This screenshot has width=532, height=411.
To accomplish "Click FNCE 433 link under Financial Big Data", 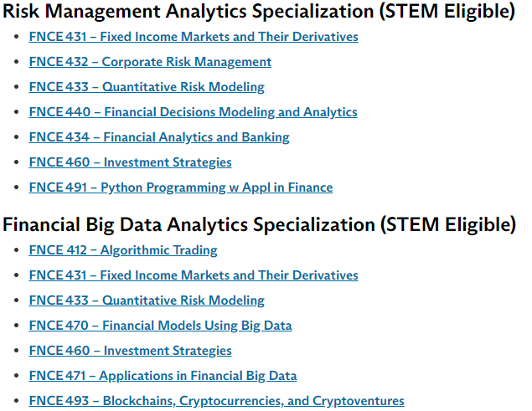I will coord(147,301).
